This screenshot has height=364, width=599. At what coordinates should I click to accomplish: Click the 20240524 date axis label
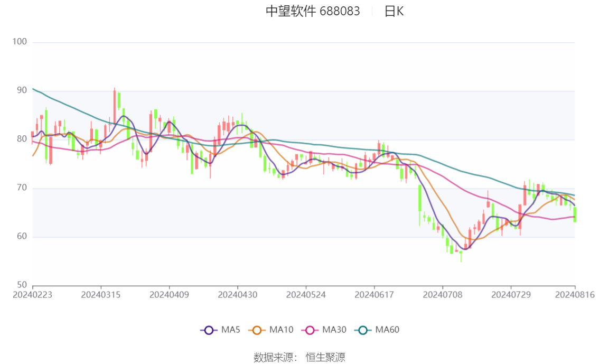coord(306,295)
